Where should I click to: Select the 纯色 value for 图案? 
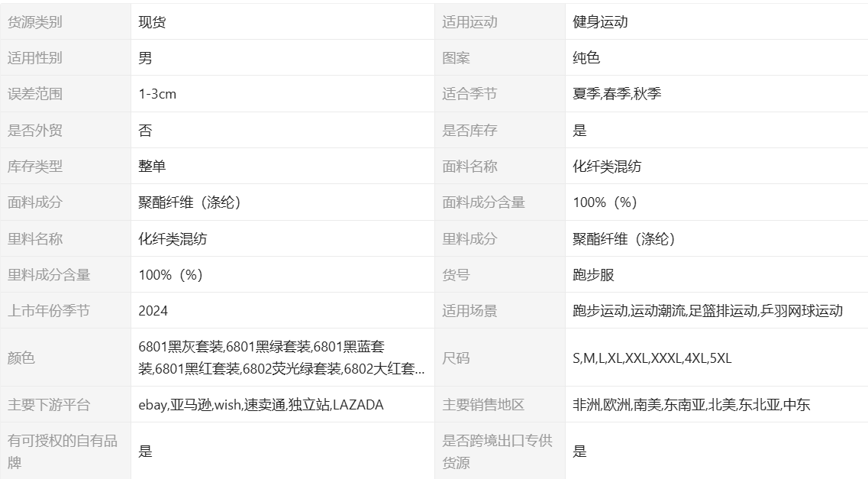[x=586, y=58]
